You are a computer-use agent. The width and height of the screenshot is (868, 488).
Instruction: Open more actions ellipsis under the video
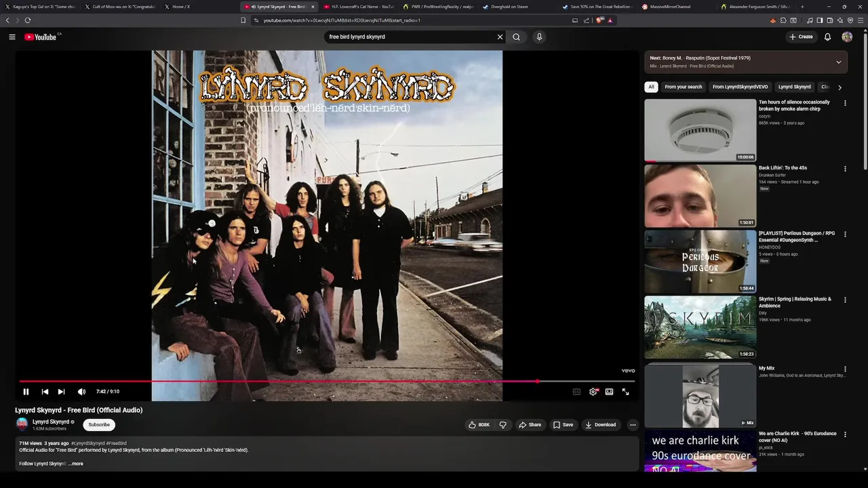point(633,425)
